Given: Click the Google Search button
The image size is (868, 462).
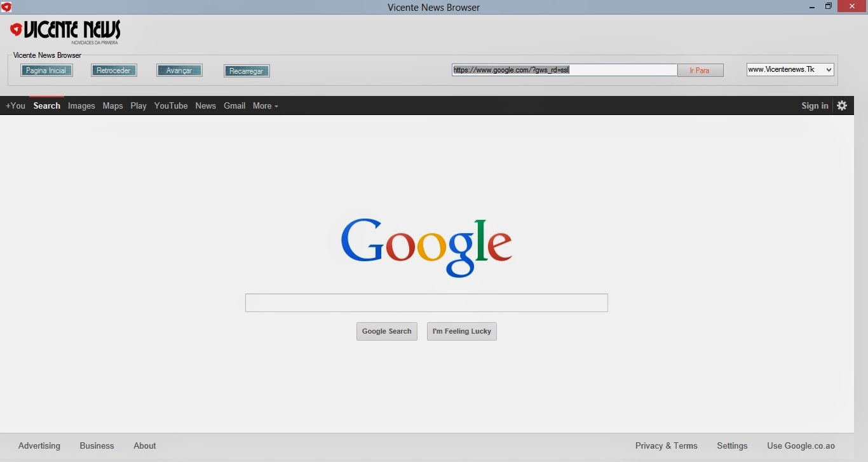Looking at the screenshot, I should (387, 331).
